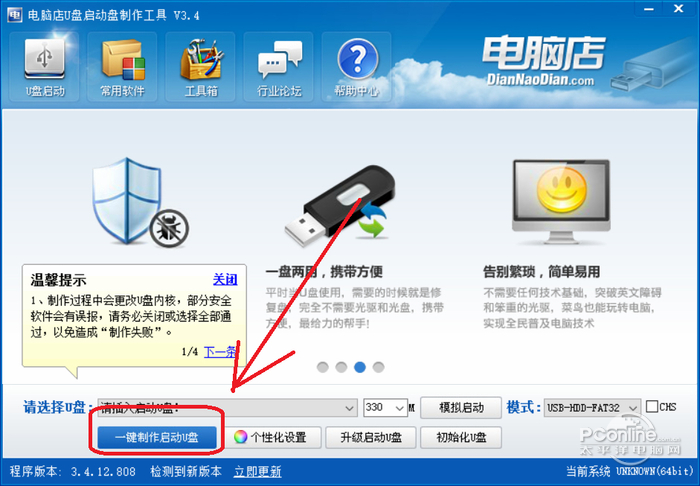
Task: Click the 初始化U盘 button
Action: click(461, 437)
